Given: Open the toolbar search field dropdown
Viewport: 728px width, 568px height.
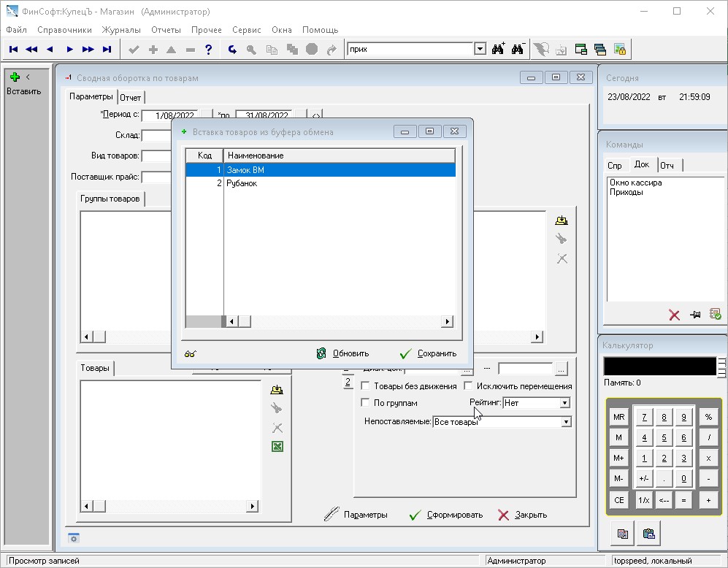Looking at the screenshot, I should coord(480,50).
